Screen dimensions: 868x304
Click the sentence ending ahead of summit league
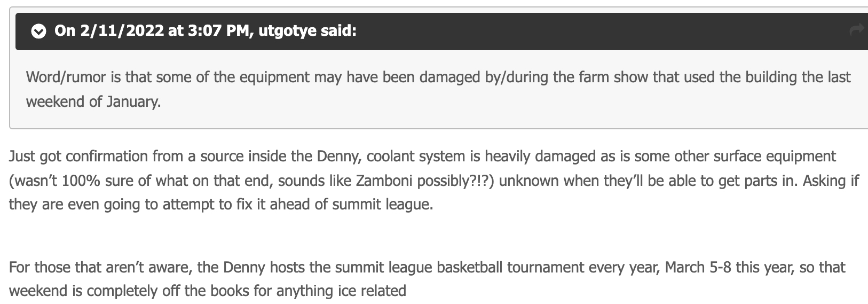(x=221, y=205)
